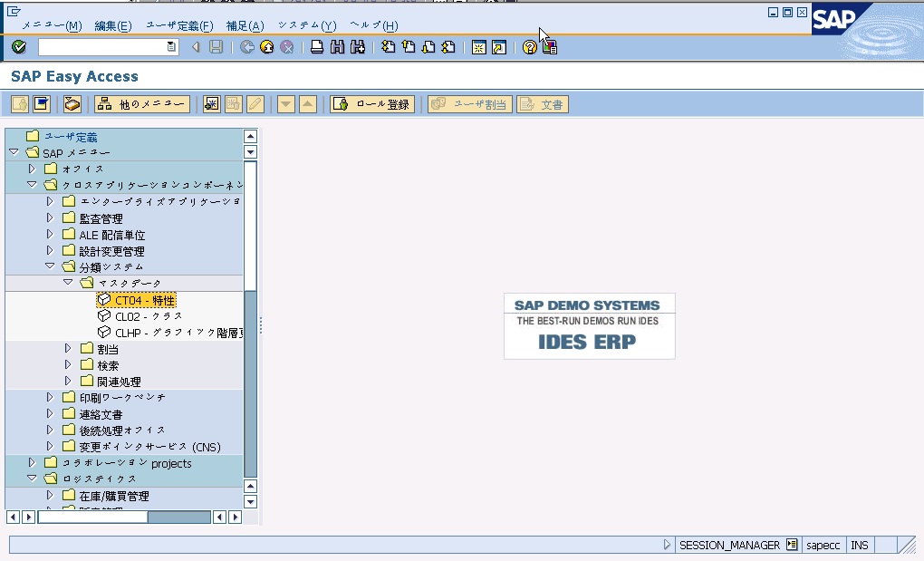Image resolution: width=924 pixels, height=561 pixels.
Task: Expand the 割当 folder
Action: pos(68,348)
